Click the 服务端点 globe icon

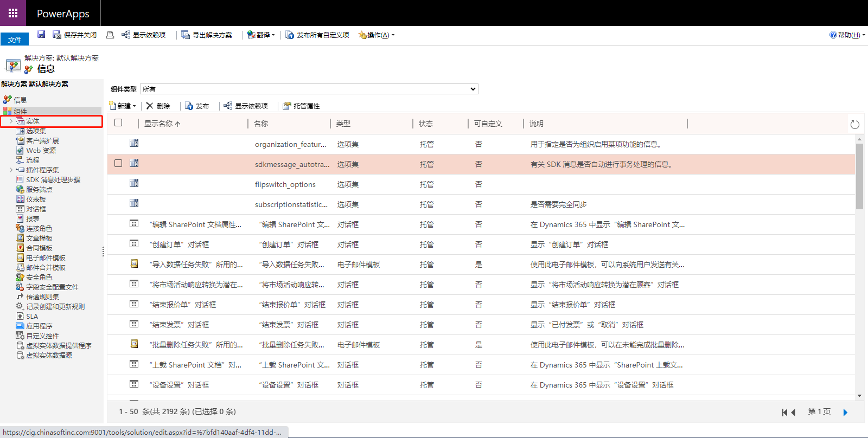point(20,190)
